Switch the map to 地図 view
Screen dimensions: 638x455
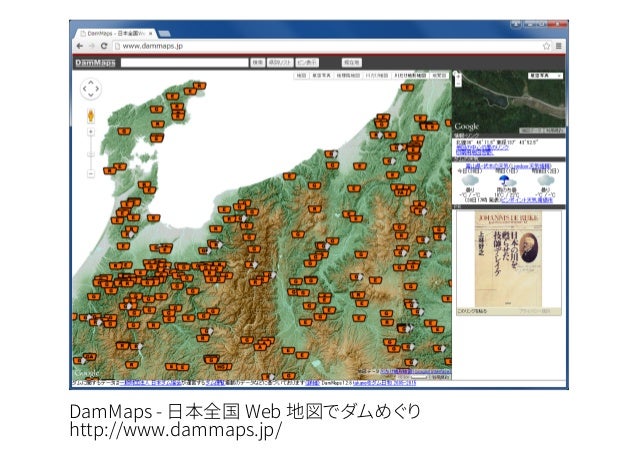point(301,75)
